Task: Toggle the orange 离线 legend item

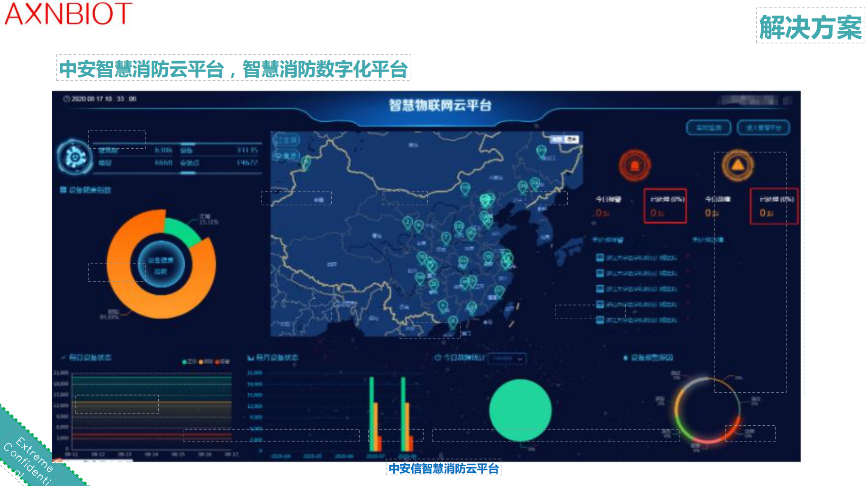Action: tap(206, 362)
